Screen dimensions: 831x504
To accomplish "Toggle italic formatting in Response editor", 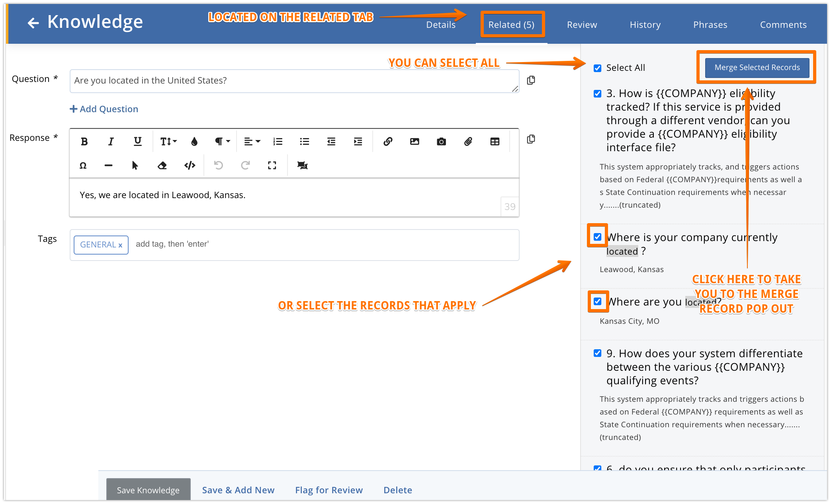I will coord(111,142).
